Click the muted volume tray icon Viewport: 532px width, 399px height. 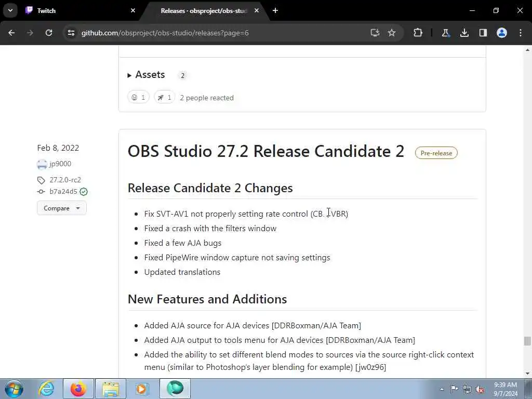coord(480,389)
